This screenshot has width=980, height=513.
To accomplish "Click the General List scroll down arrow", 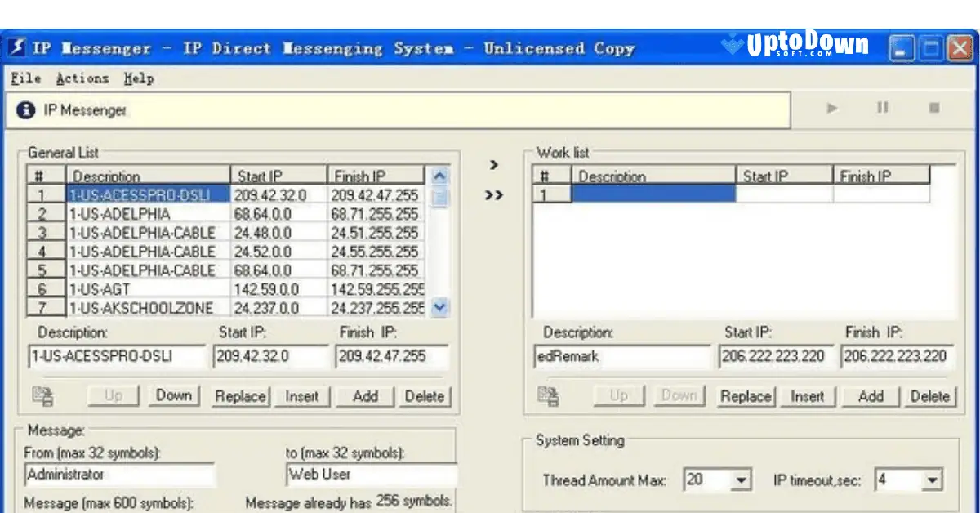I will (439, 308).
